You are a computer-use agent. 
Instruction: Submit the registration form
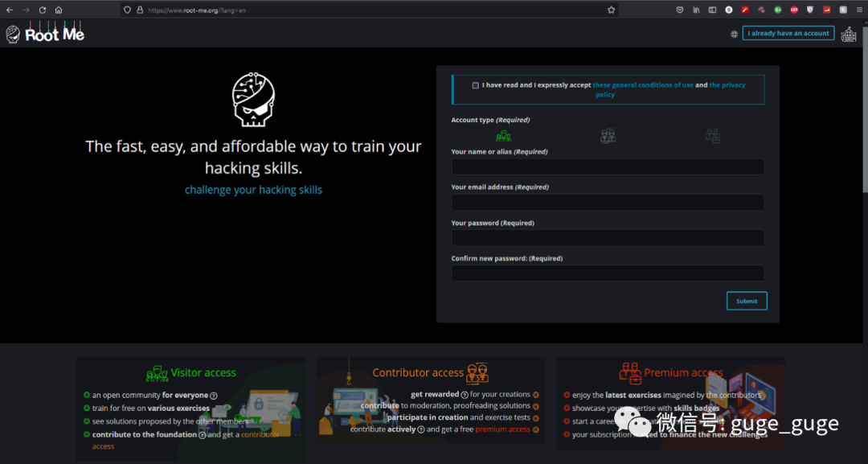tap(747, 301)
